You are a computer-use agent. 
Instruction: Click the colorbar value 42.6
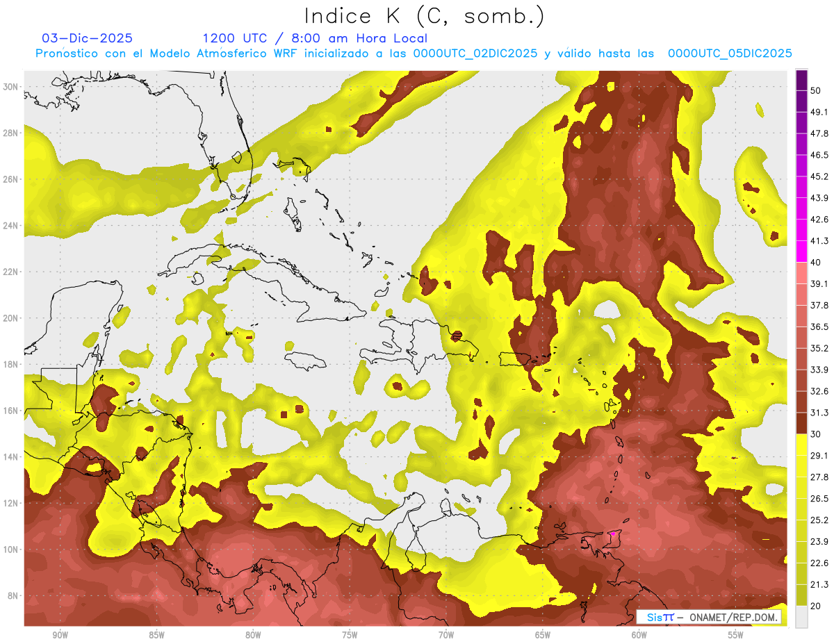pyautogui.click(x=819, y=220)
